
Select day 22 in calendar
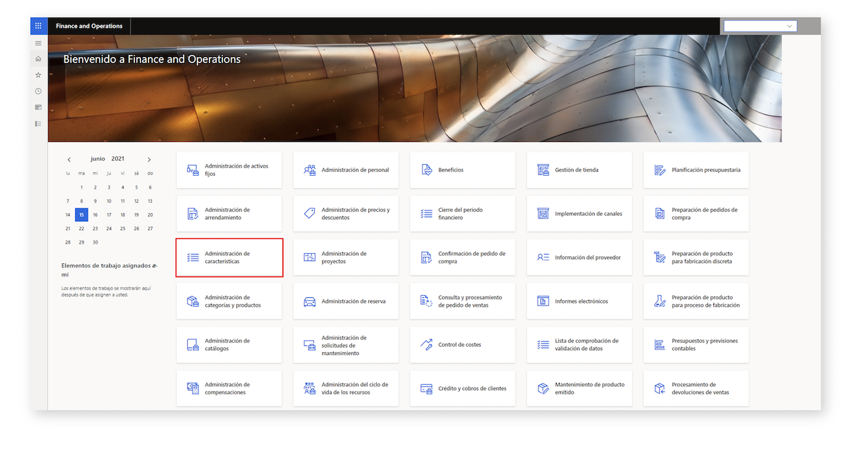(x=81, y=229)
